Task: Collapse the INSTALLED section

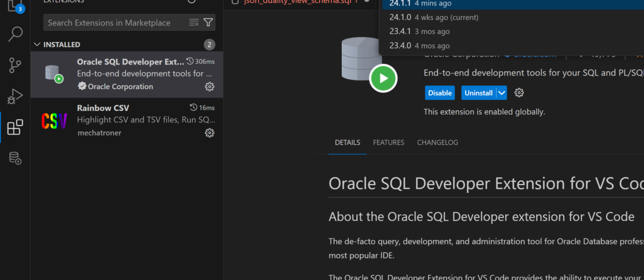Action: coord(37,45)
